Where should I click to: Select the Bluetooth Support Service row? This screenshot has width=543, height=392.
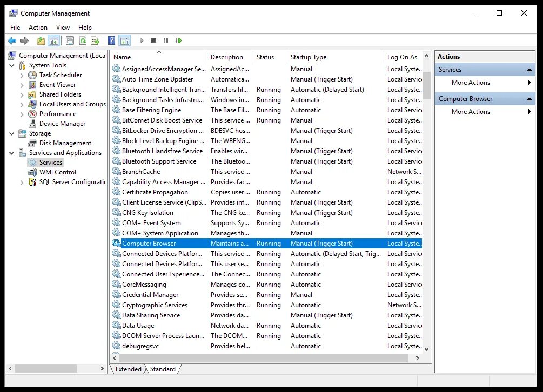267,161
